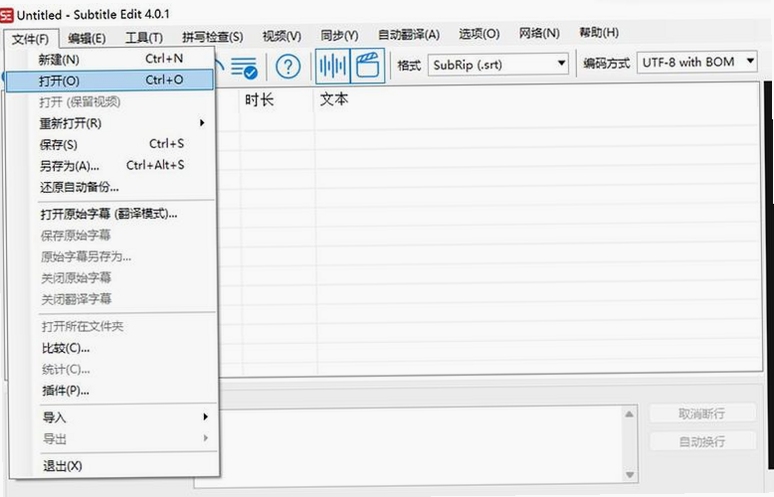Choose 比较(C)... menu entry
774x497 pixels.
pyautogui.click(x=114, y=348)
